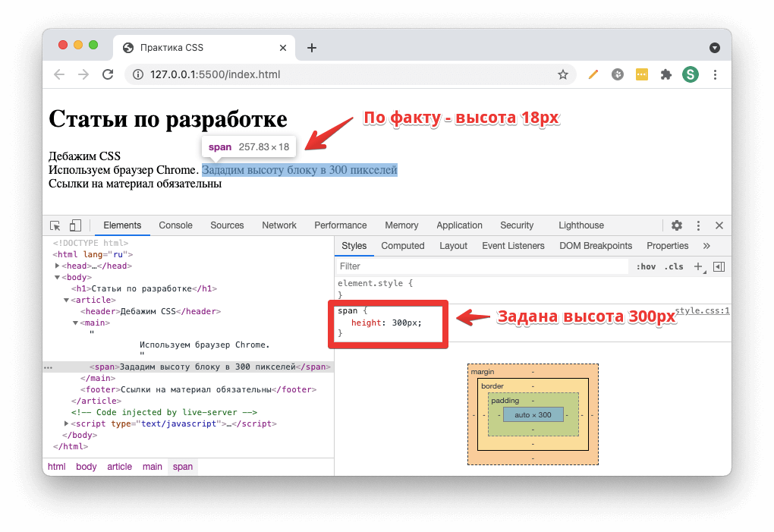
Task: Open Chrome's three-dot menu
Action: [715, 74]
